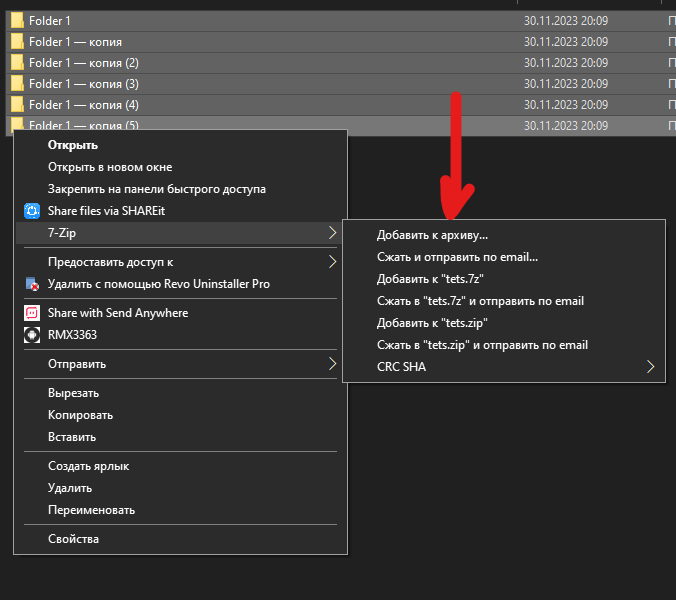Select the RMX3363 menu entry

(72, 335)
